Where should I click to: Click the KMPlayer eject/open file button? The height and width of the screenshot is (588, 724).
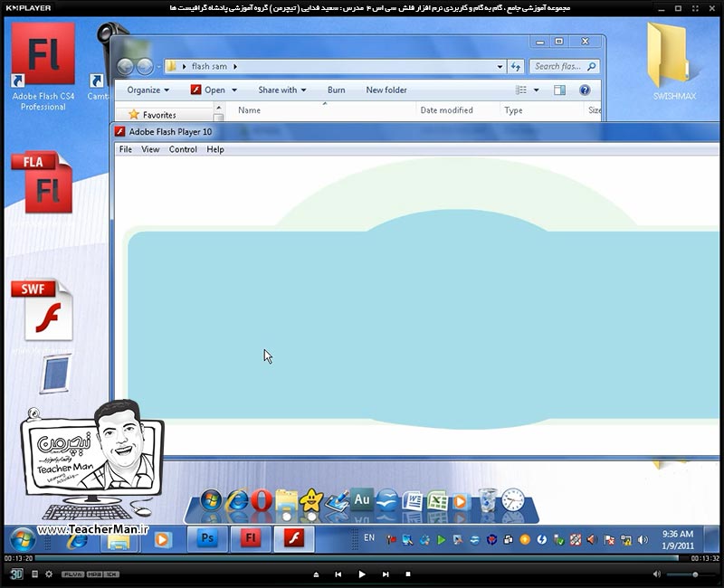point(316,574)
